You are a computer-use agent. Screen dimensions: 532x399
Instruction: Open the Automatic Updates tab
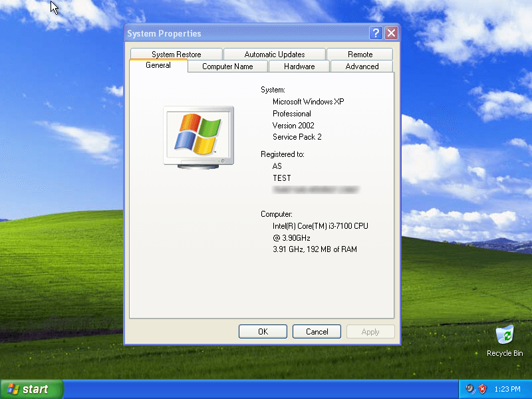(275, 55)
